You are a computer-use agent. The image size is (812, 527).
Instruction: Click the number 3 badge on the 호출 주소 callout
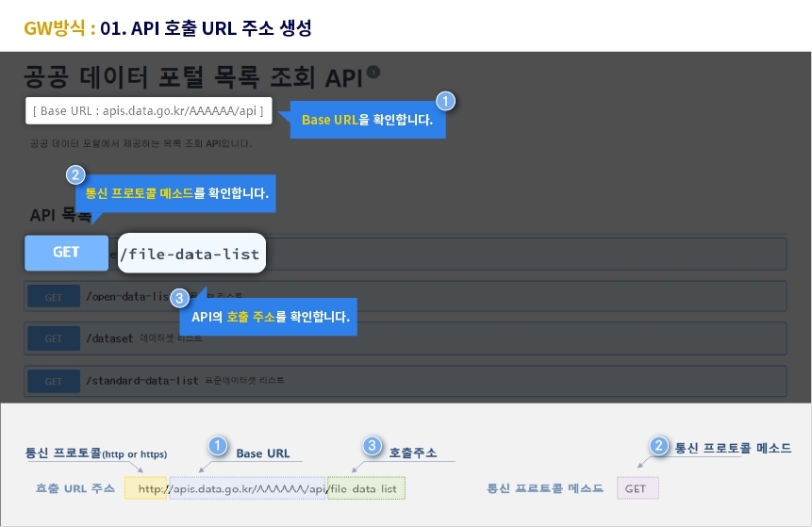[x=181, y=299]
